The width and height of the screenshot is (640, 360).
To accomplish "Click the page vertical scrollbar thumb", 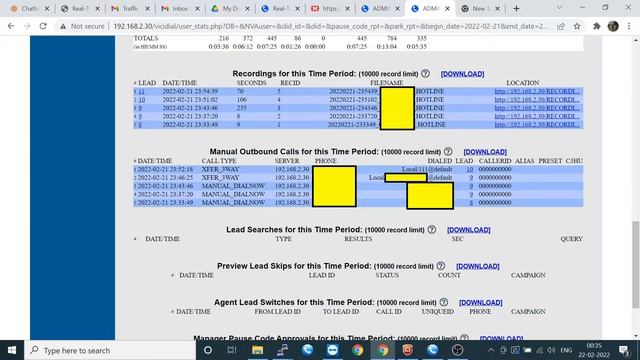I will coord(636,264).
